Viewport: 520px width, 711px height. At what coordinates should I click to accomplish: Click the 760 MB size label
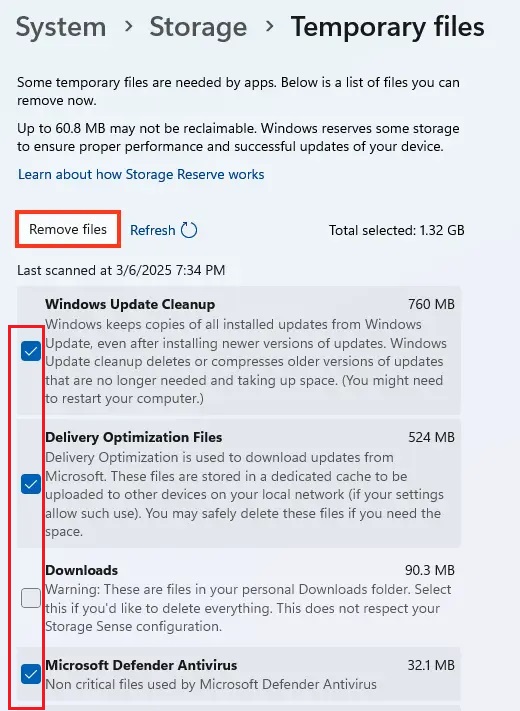click(431, 304)
